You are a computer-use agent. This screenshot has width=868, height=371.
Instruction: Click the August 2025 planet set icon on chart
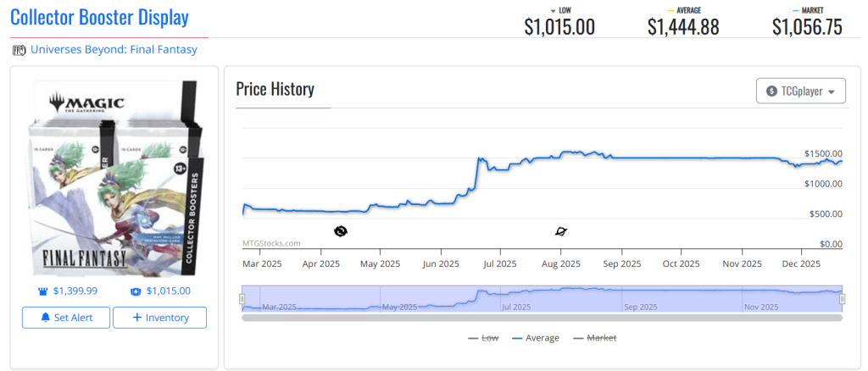(560, 230)
